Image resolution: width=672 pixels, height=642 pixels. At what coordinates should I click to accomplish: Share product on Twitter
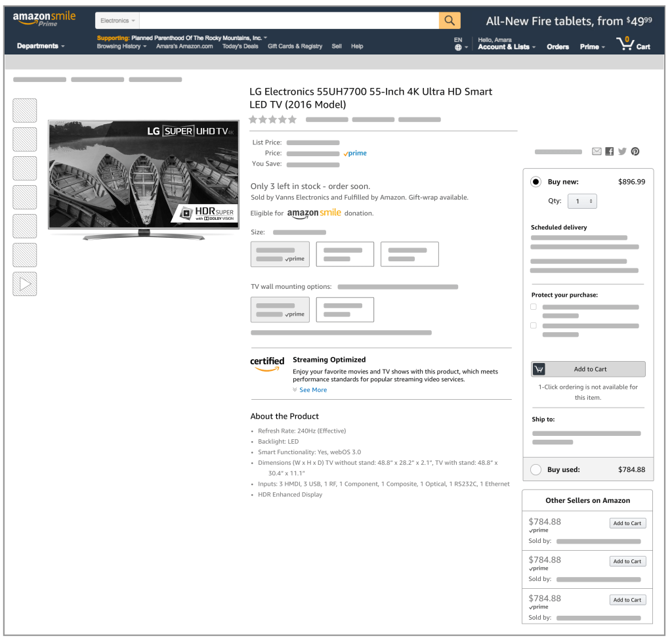pyautogui.click(x=622, y=152)
